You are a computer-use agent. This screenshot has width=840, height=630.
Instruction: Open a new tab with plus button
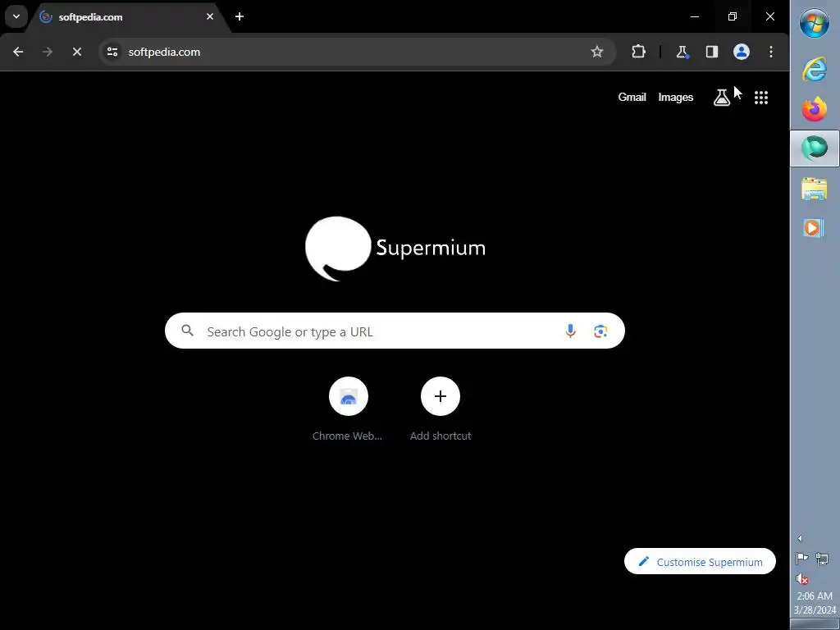tap(240, 16)
